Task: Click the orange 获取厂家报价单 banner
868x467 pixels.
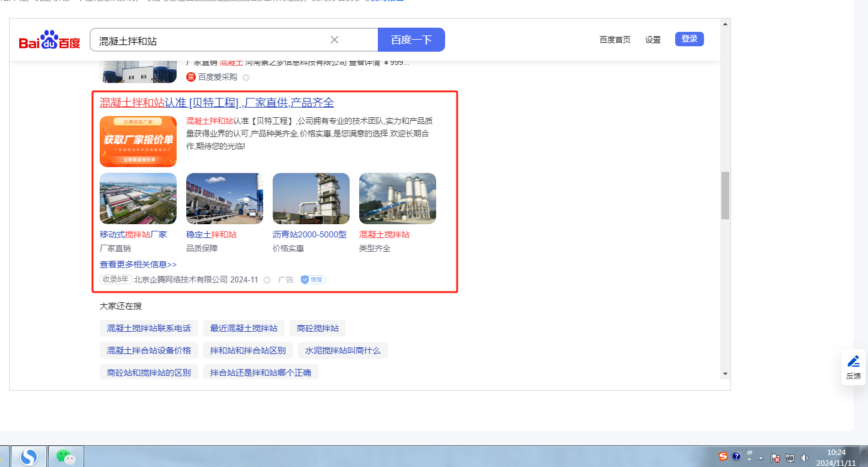Action: pos(138,141)
